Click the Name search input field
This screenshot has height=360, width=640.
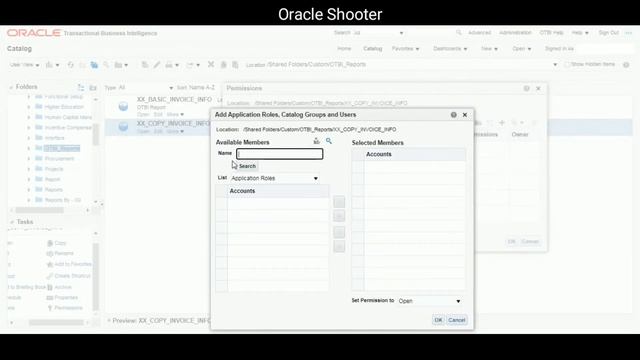coord(280,154)
